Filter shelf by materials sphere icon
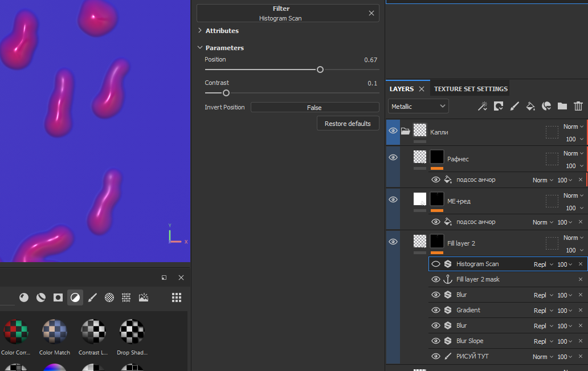This screenshot has height=371, width=588. click(x=24, y=297)
